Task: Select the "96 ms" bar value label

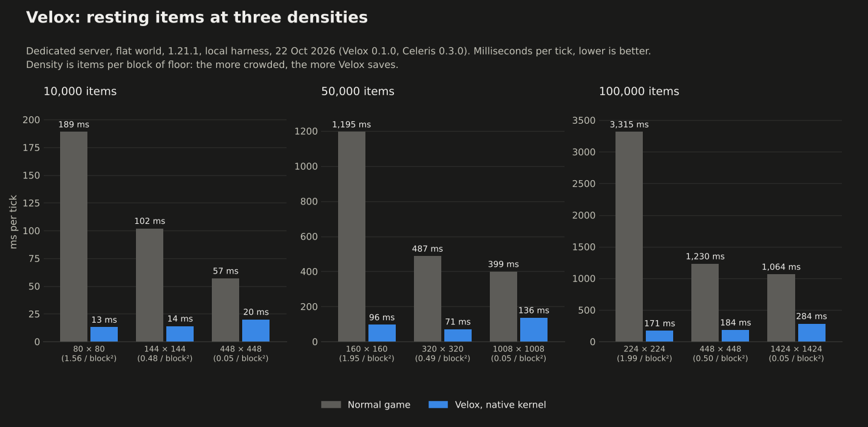Action: tap(382, 318)
